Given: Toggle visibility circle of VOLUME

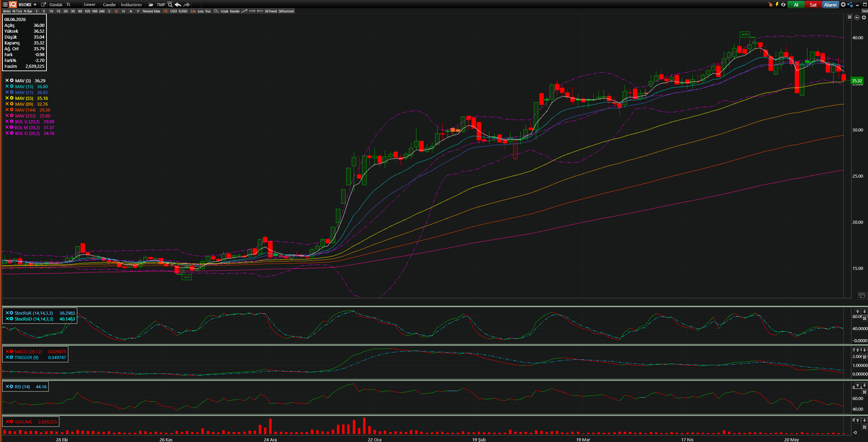Looking at the screenshot, I should pos(11,421).
